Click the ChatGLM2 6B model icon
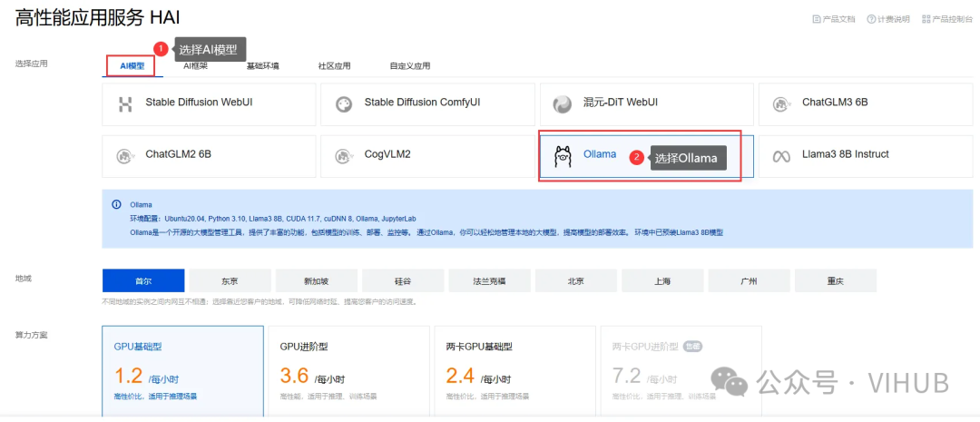Image resolution: width=980 pixels, height=422 pixels. pos(125,156)
